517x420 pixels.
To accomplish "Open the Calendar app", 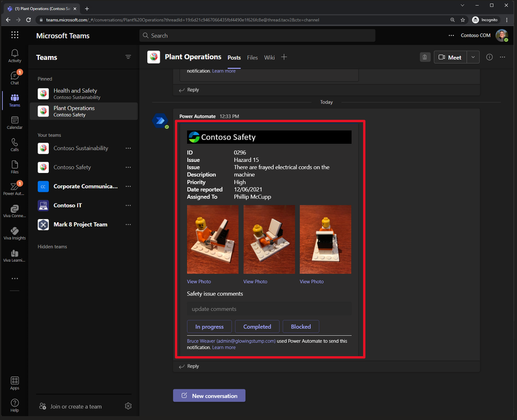I will (x=14, y=122).
